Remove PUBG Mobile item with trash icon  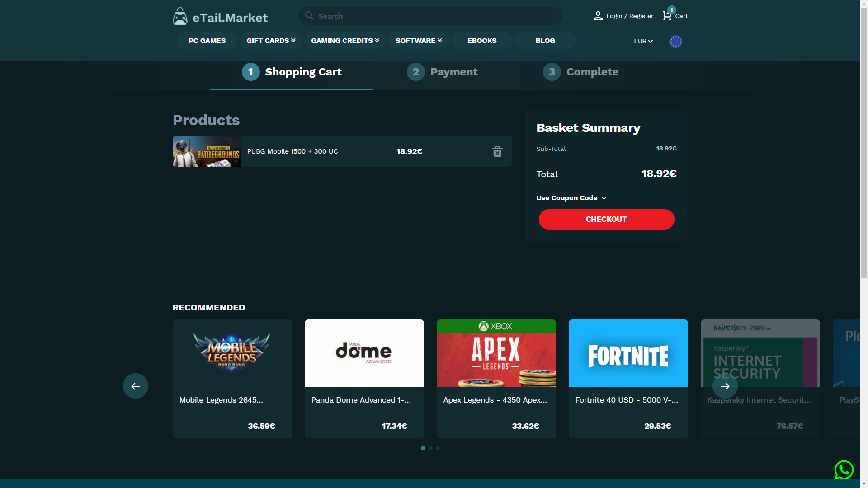[497, 151]
